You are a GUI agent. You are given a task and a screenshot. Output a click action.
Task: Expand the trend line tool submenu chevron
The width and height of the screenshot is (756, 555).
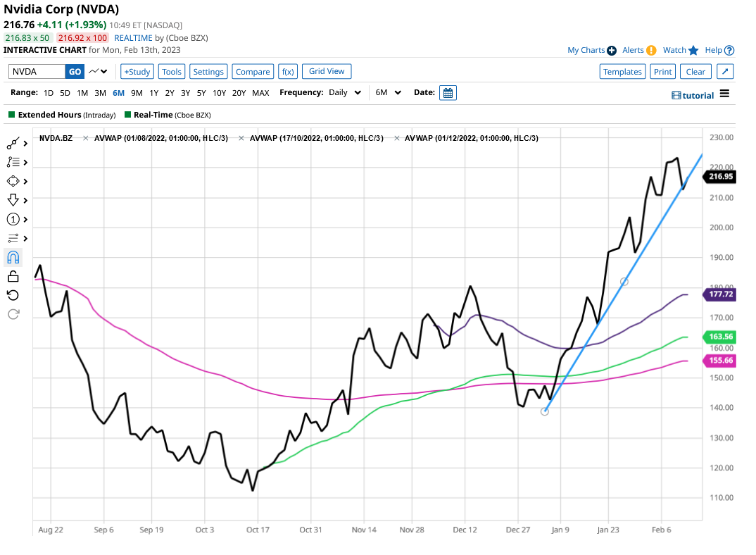click(x=25, y=144)
